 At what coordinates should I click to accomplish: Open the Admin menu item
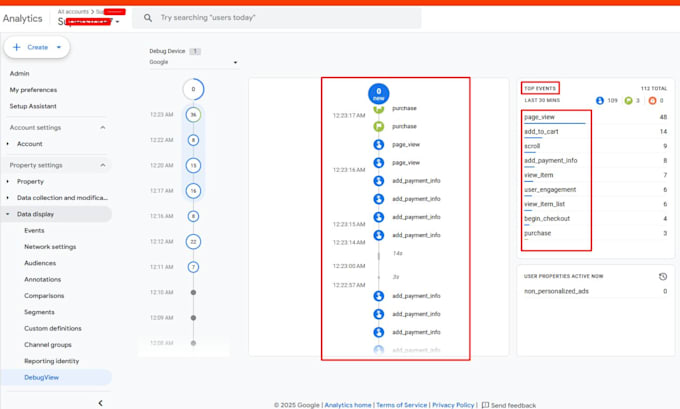click(20, 73)
